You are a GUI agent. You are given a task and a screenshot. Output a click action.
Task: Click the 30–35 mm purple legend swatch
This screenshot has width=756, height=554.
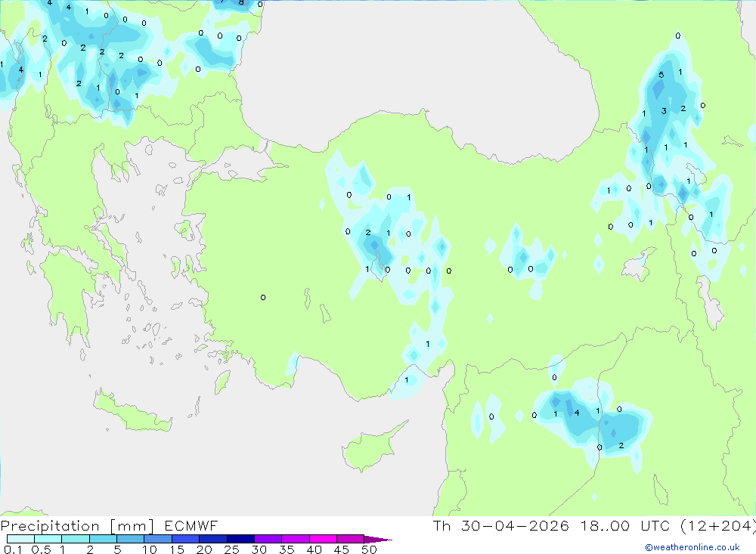point(268,539)
